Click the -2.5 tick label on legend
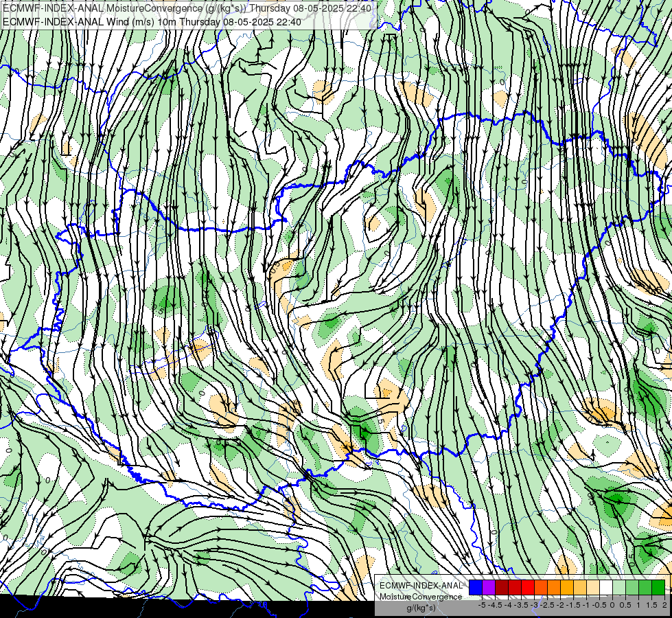 pos(548,605)
